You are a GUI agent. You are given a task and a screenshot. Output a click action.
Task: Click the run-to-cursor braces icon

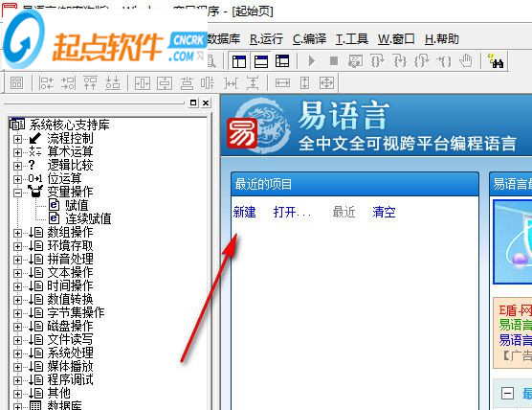pyautogui.click(x=444, y=61)
